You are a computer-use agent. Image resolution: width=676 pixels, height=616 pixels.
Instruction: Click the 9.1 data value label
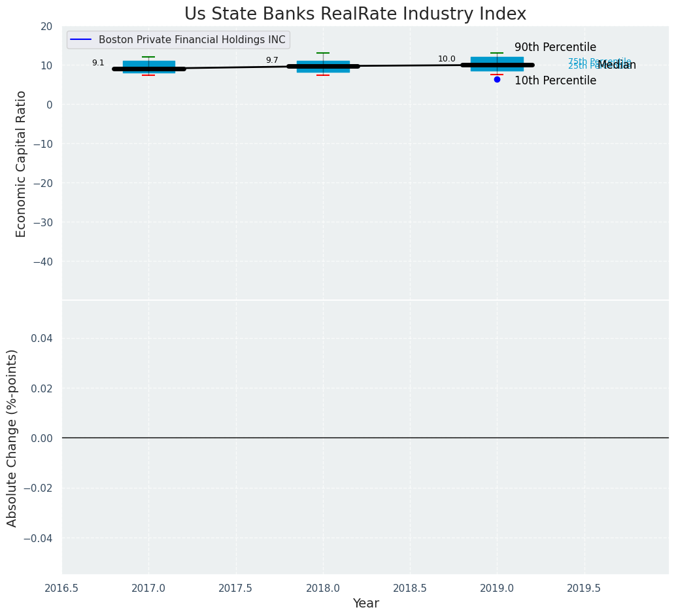98,63
